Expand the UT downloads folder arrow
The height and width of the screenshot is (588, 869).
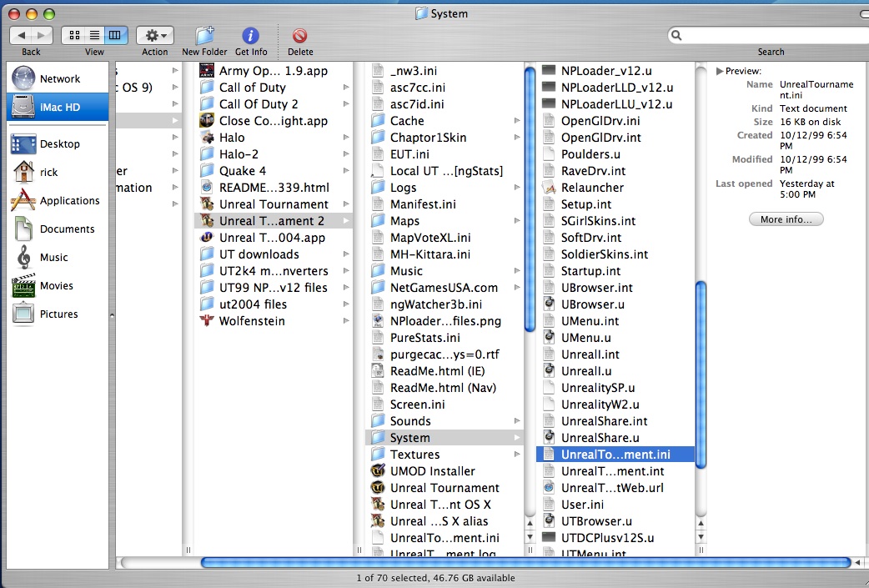346,254
